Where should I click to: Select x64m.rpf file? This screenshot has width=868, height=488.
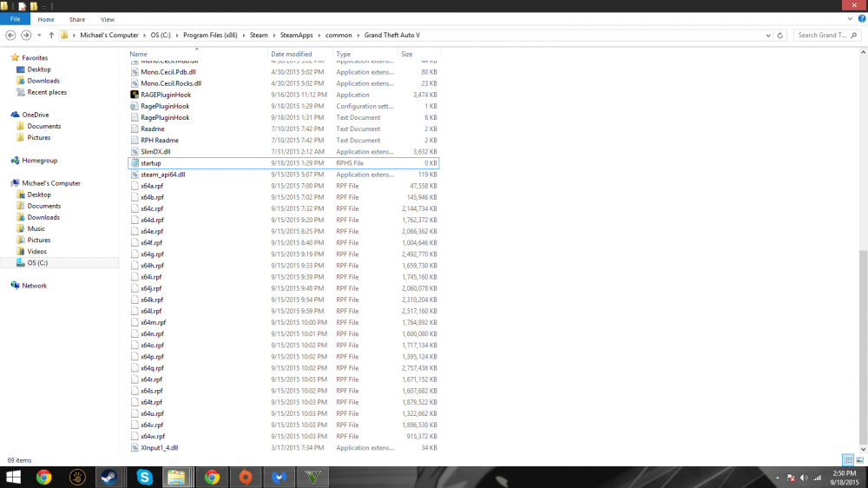click(x=284, y=322)
